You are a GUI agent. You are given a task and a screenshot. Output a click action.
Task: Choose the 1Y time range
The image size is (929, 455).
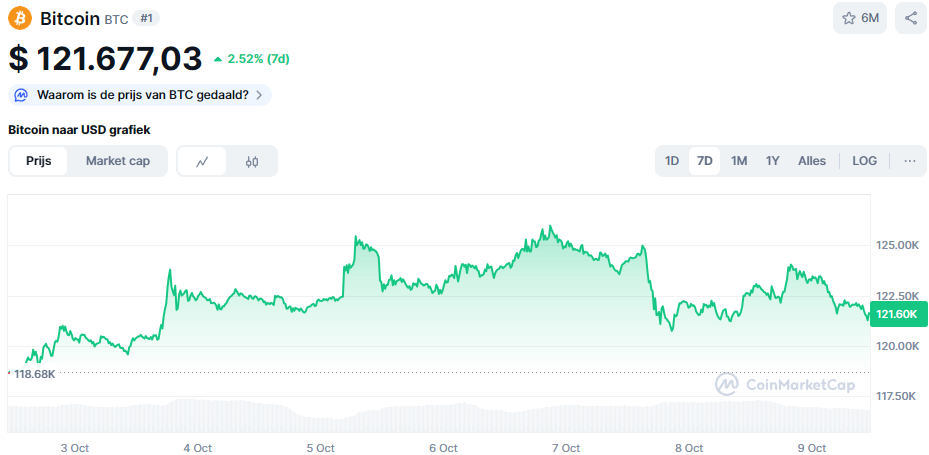(772, 161)
